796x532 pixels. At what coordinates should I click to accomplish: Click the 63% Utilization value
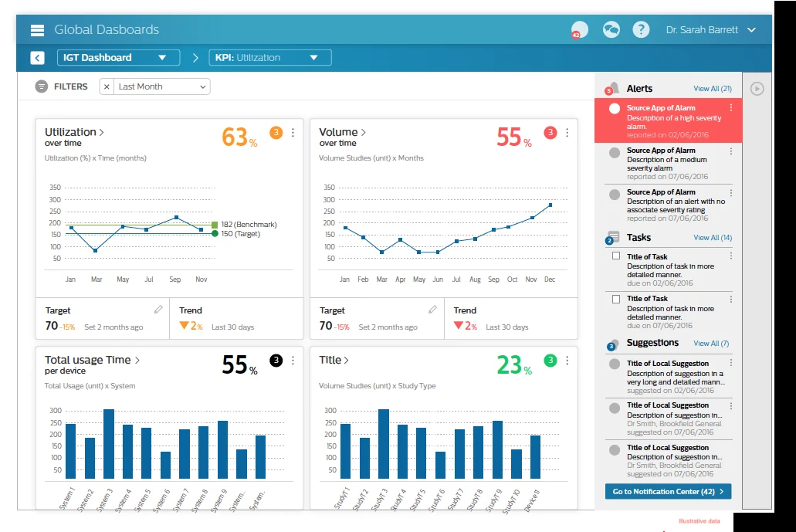coord(239,137)
